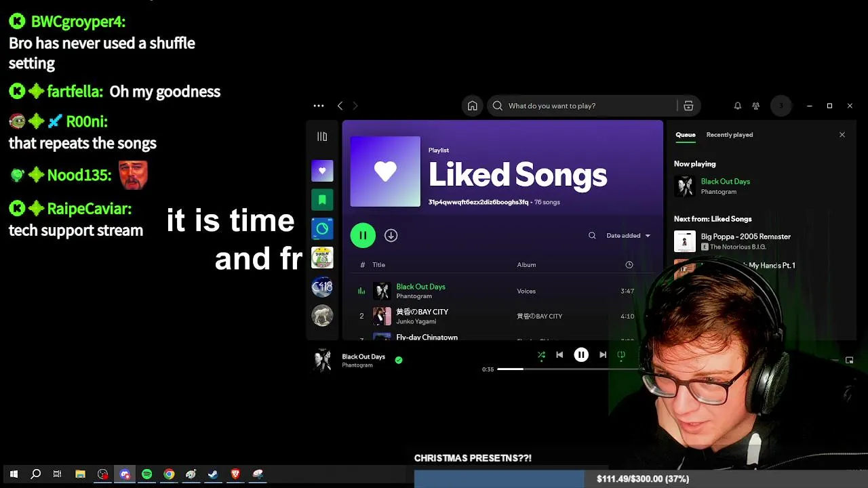
Task: Toggle shuffle in the player bar
Action: 541,355
